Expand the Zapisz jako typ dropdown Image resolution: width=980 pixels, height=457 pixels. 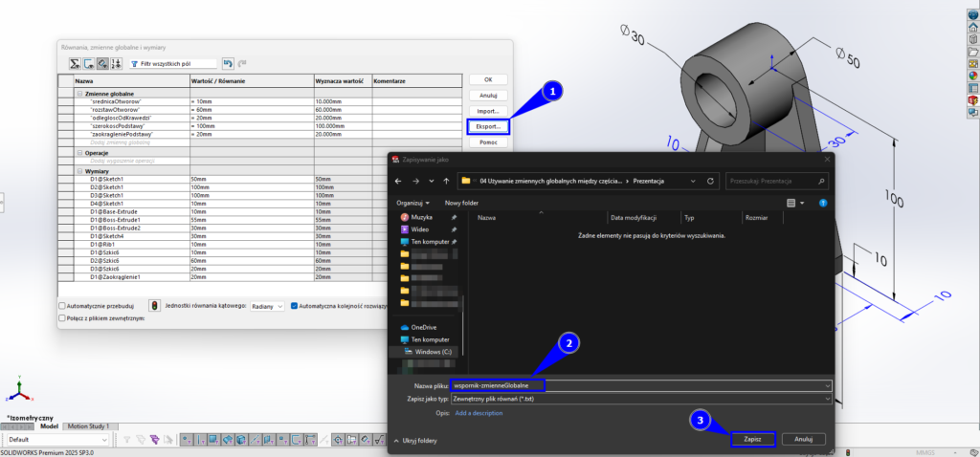point(639,398)
